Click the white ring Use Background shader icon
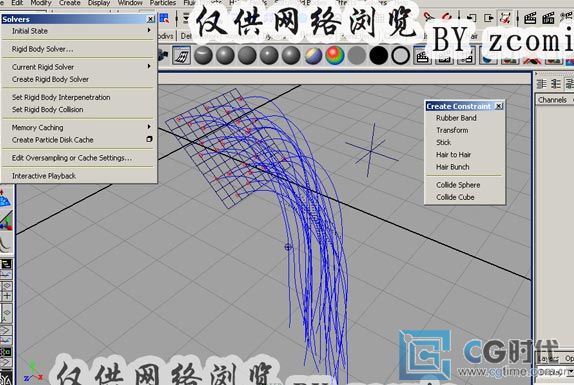This screenshot has height=385, width=574. tap(400, 56)
